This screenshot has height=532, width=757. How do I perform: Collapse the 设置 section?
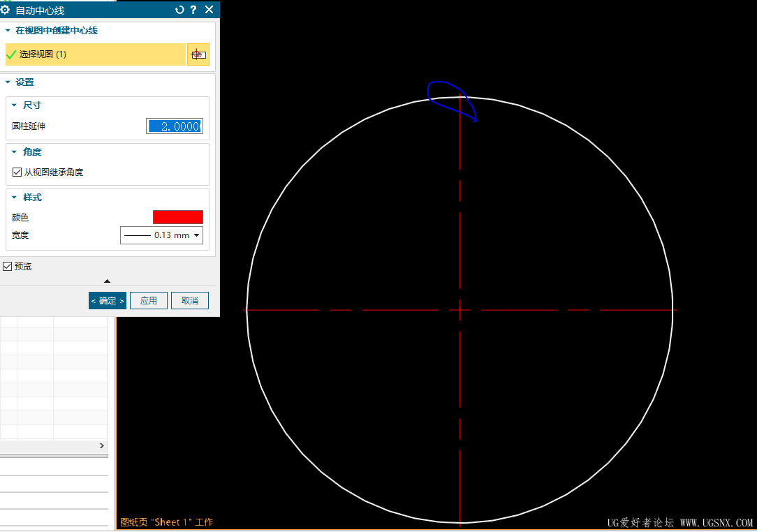[8, 82]
